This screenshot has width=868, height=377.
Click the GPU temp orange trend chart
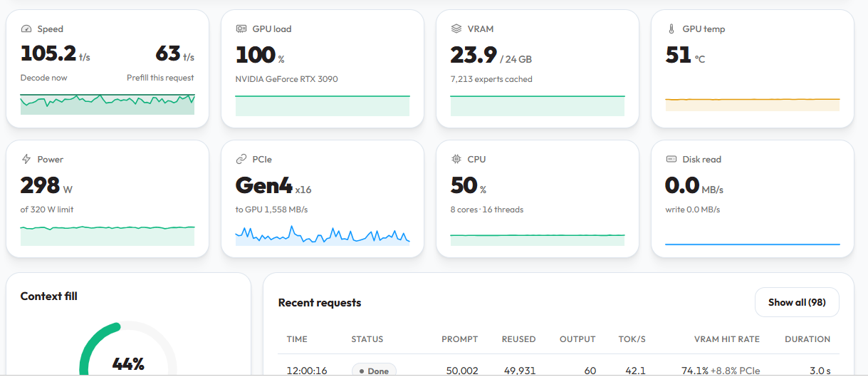[x=753, y=104]
